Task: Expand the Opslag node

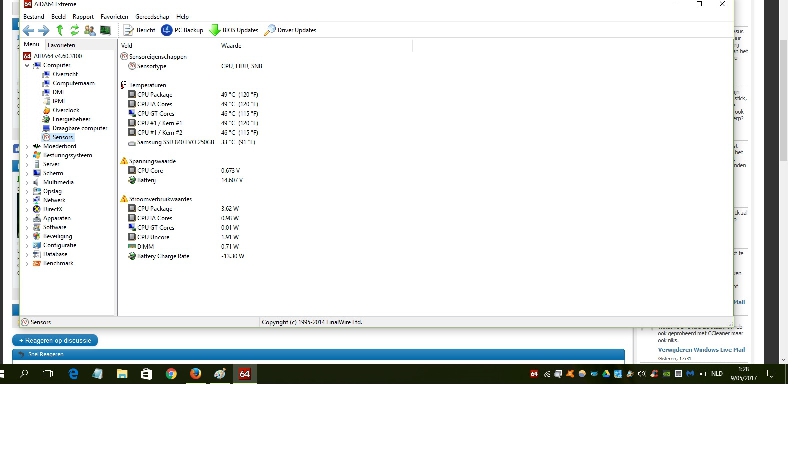Action: tap(27, 191)
